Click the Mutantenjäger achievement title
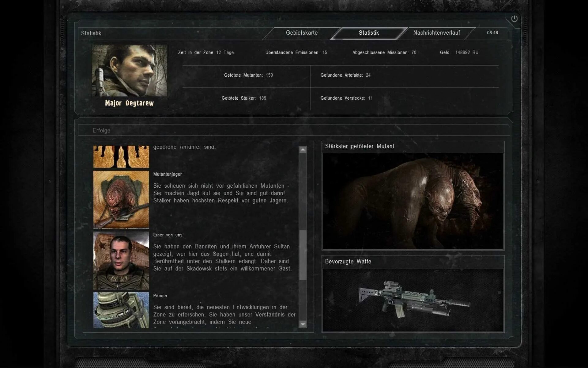 click(167, 174)
